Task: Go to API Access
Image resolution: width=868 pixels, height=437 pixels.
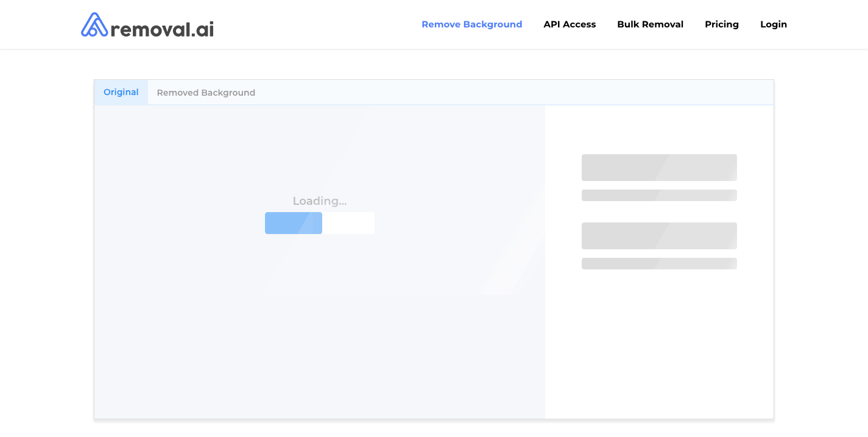Action: click(x=570, y=24)
